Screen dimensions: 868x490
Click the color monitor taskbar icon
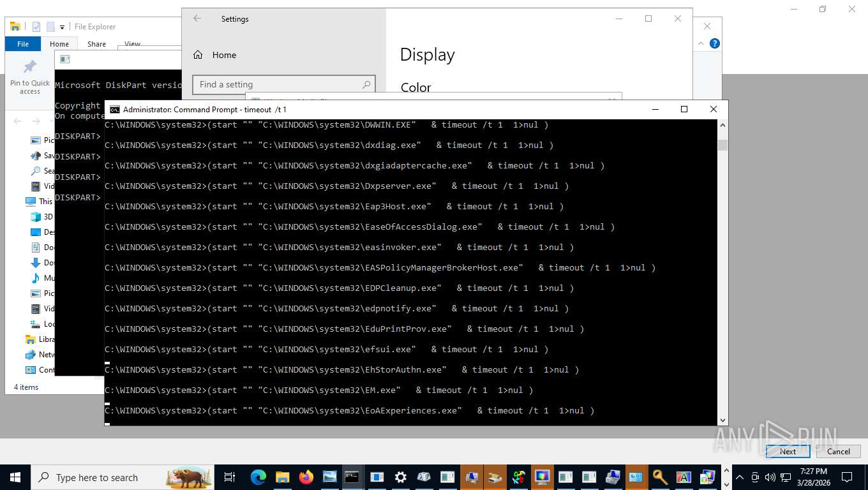(542, 477)
